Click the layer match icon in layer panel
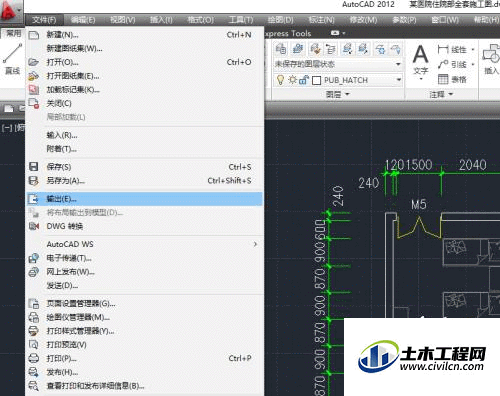Image resolution: width=500 pixels, height=396 pixels. tap(315, 49)
